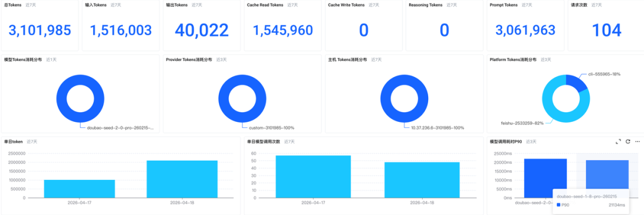Select the Cache Write Tokens card title

tap(346, 5)
